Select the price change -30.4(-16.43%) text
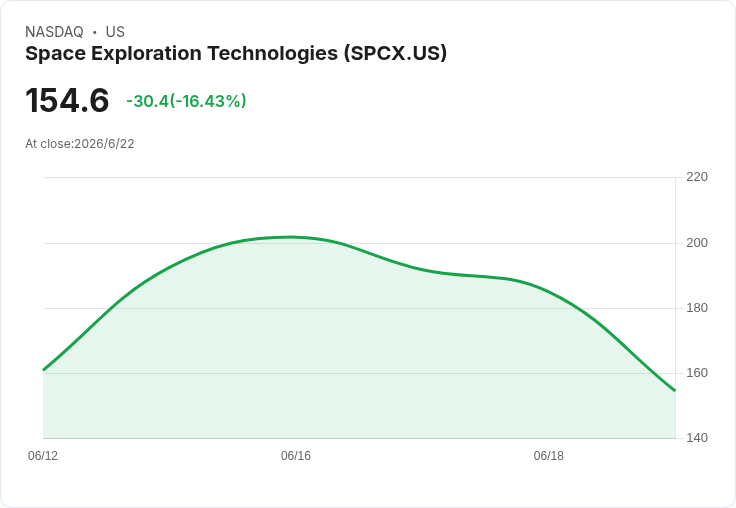The image size is (736, 508). 186,101
